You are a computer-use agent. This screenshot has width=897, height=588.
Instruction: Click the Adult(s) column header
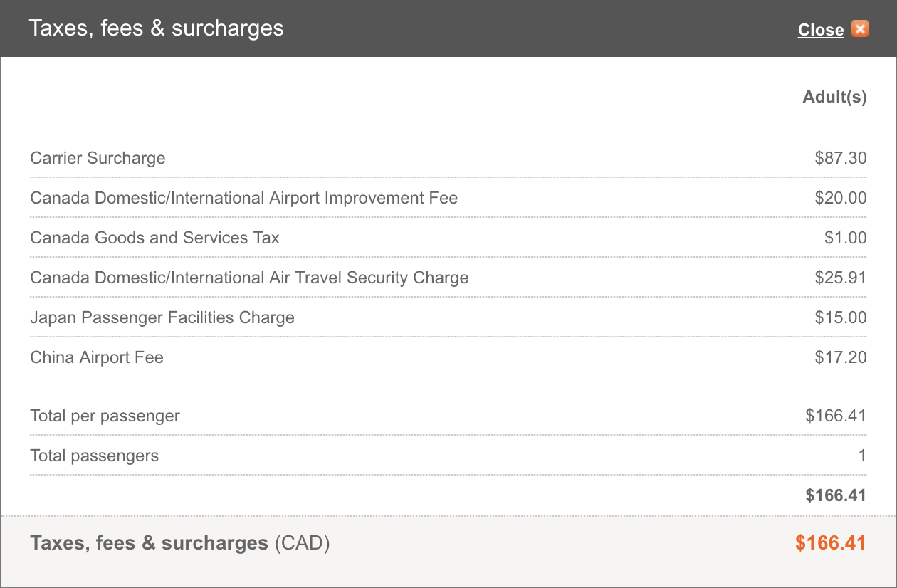(835, 97)
